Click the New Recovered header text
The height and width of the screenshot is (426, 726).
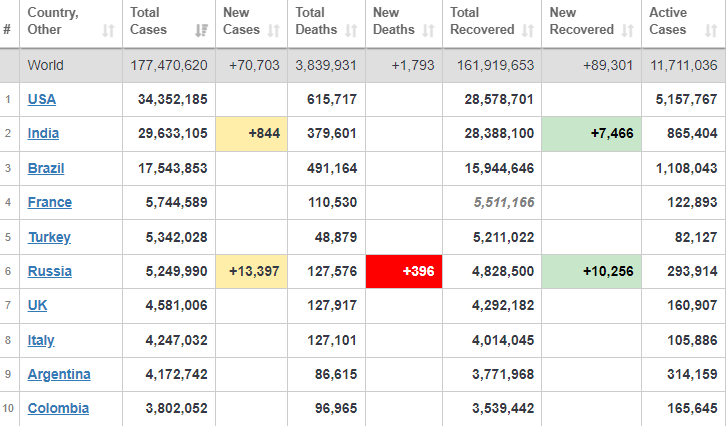pyautogui.click(x=582, y=21)
